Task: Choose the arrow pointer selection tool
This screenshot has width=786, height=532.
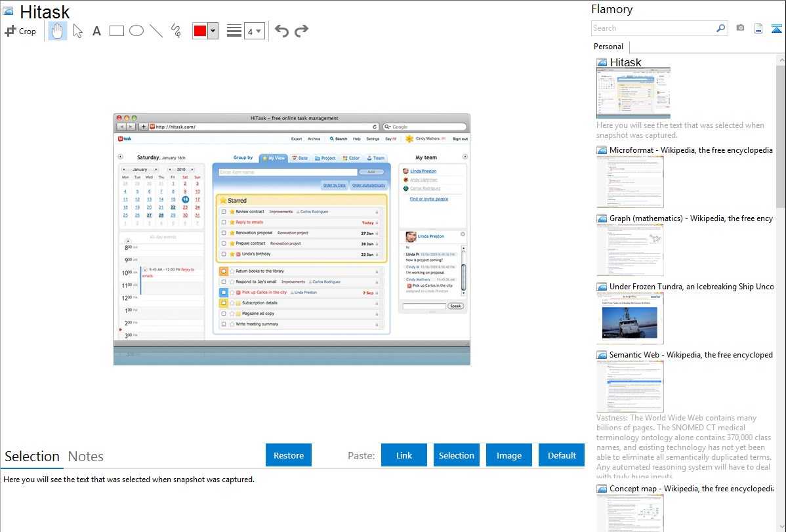Action: [77, 31]
